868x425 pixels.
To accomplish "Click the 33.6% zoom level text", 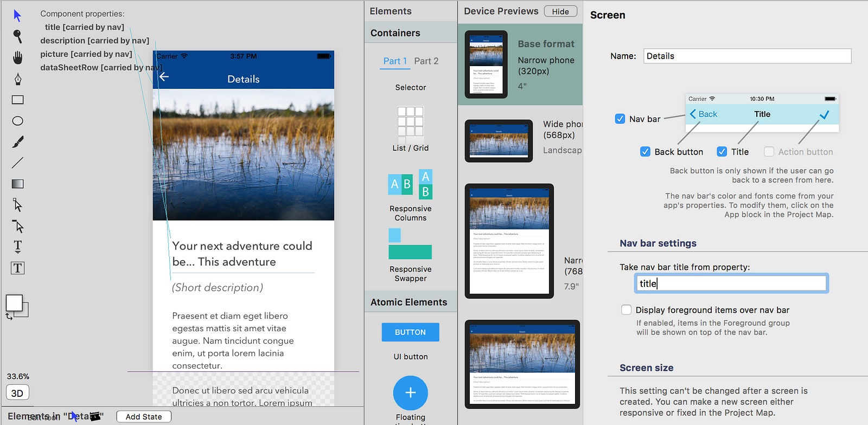I will click(x=18, y=376).
